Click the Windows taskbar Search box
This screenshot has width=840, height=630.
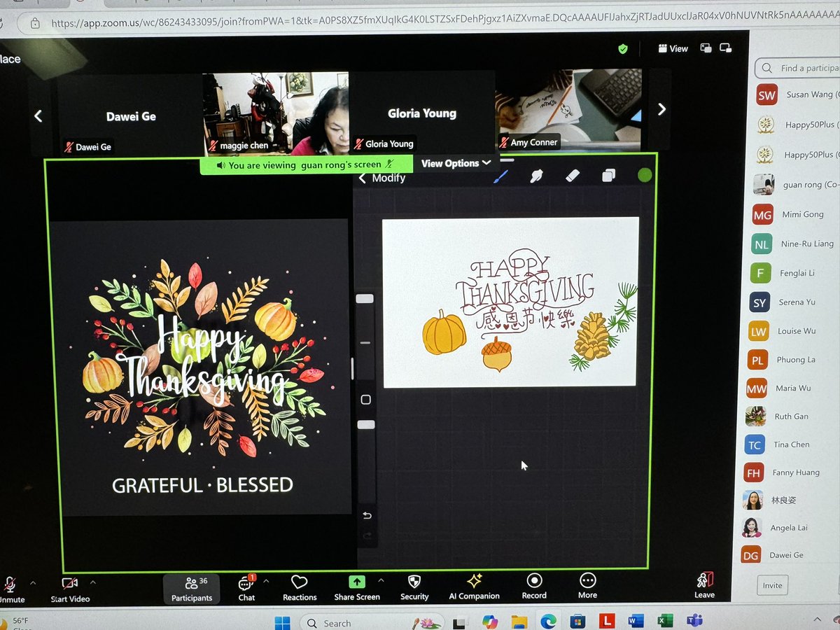tap(371, 622)
